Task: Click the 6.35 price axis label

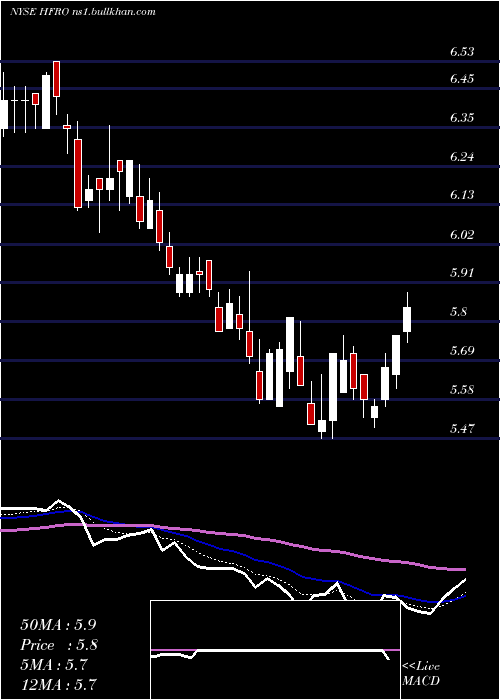Action: pos(462,118)
